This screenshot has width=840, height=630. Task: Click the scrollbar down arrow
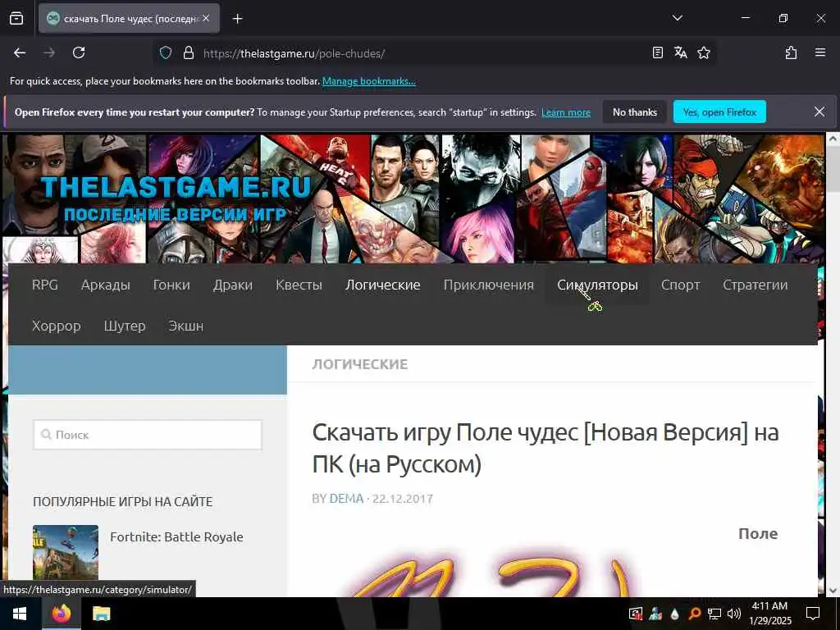[833, 591]
